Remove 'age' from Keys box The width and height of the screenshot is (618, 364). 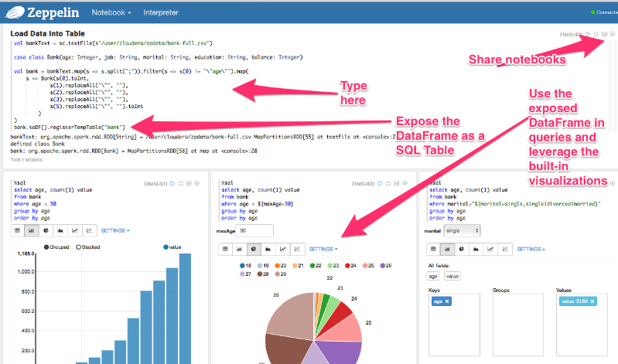[447, 301]
